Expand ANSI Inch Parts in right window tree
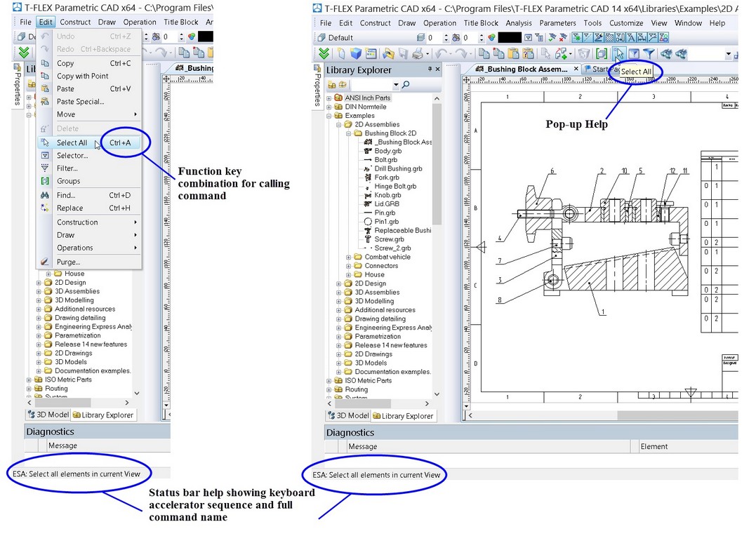 click(329, 98)
